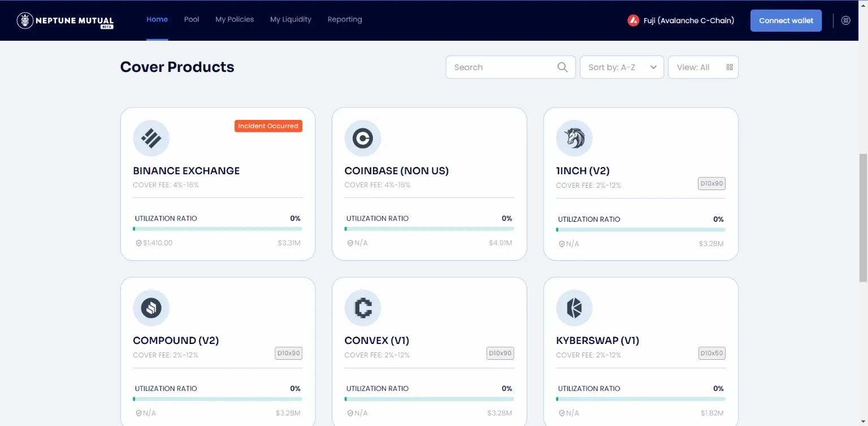Click the Binance utilization ratio bar
Screen dimensions: 868x426
pyautogui.click(x=218, y=229)
